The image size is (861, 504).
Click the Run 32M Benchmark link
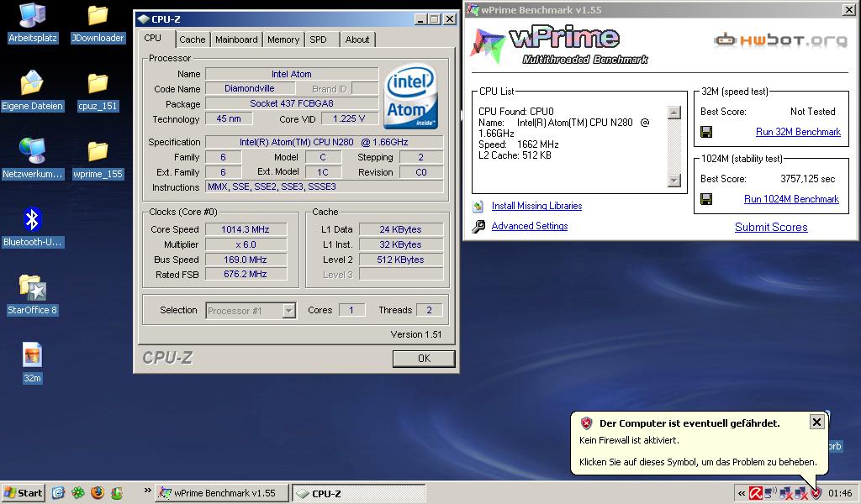click(798, 132)
